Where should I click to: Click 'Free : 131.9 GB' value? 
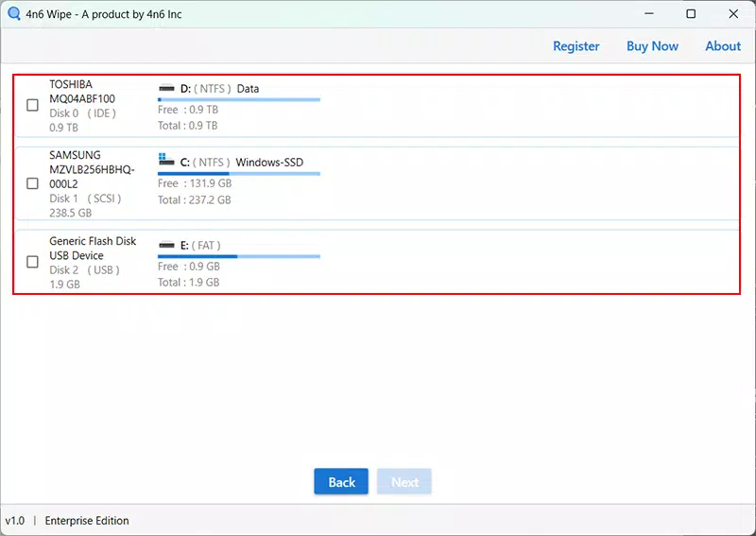pyautogui.click(x=195, y=183)
